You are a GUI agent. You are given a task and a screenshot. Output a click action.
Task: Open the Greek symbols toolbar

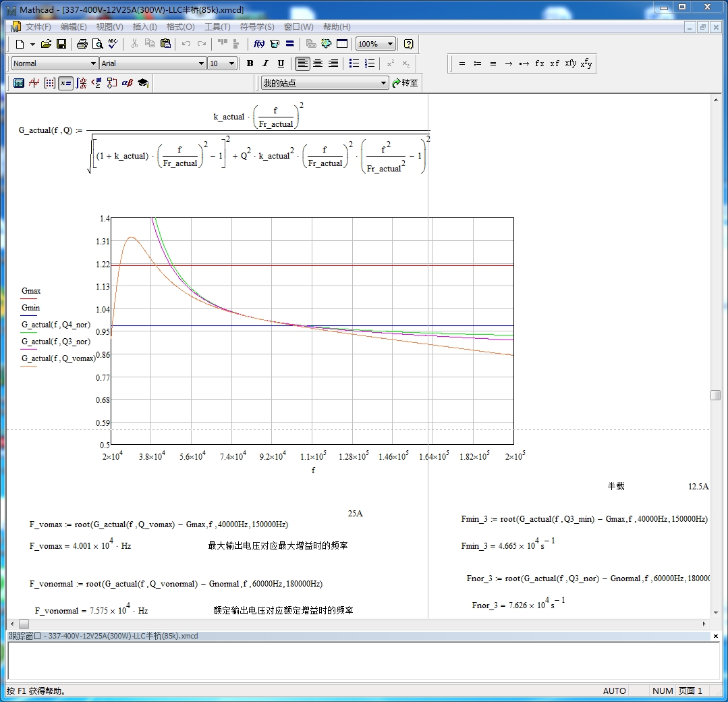click(128, 83)
